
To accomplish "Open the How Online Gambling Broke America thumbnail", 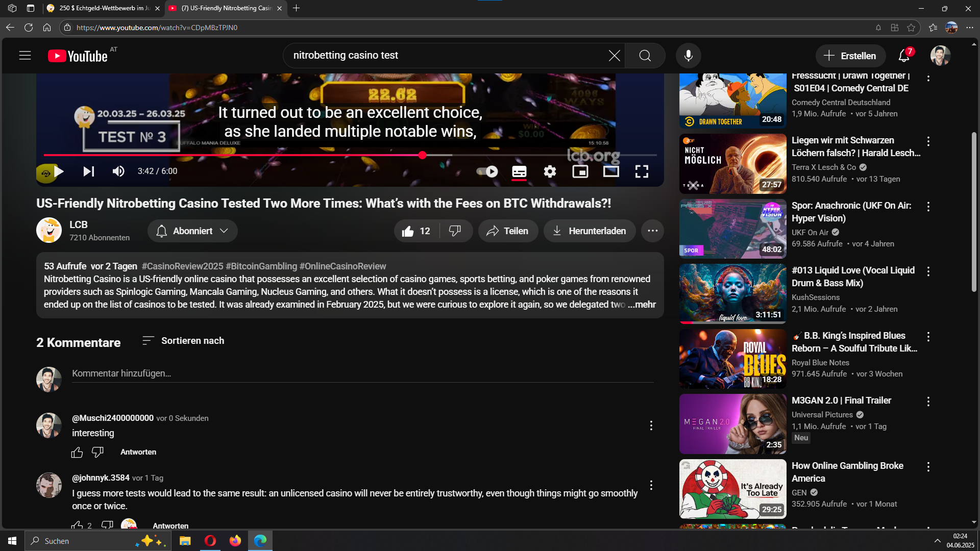I will point(732,489).
